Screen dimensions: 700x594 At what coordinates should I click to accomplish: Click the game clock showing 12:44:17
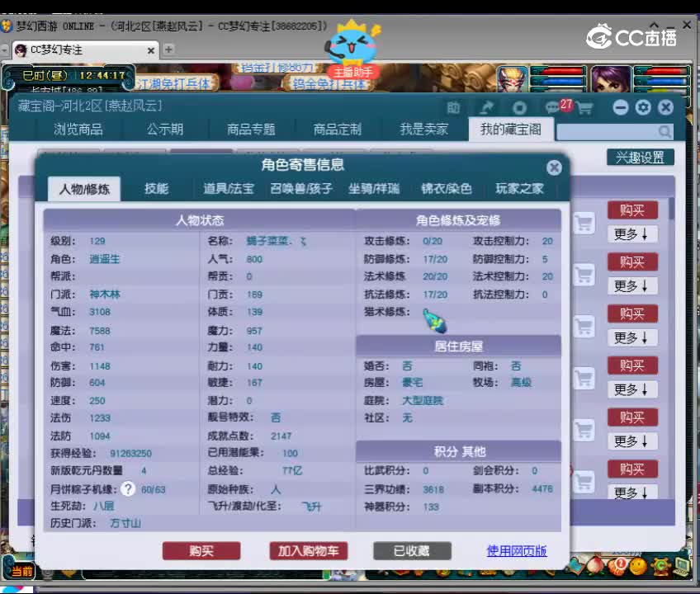[x=102, y=75]
